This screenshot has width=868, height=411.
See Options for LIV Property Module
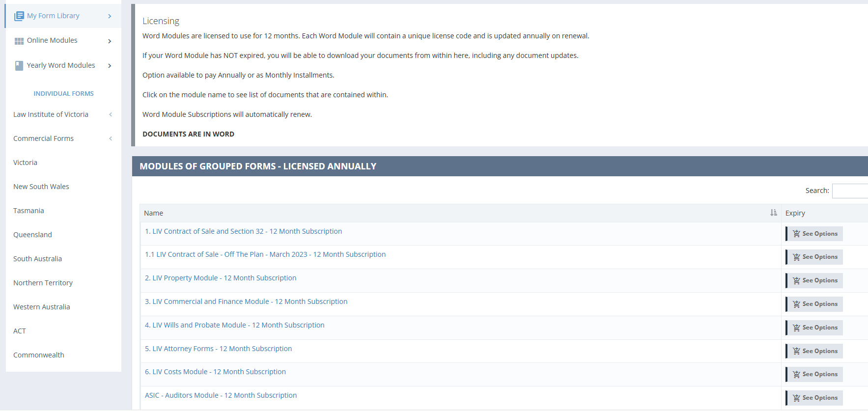point(814,280)
